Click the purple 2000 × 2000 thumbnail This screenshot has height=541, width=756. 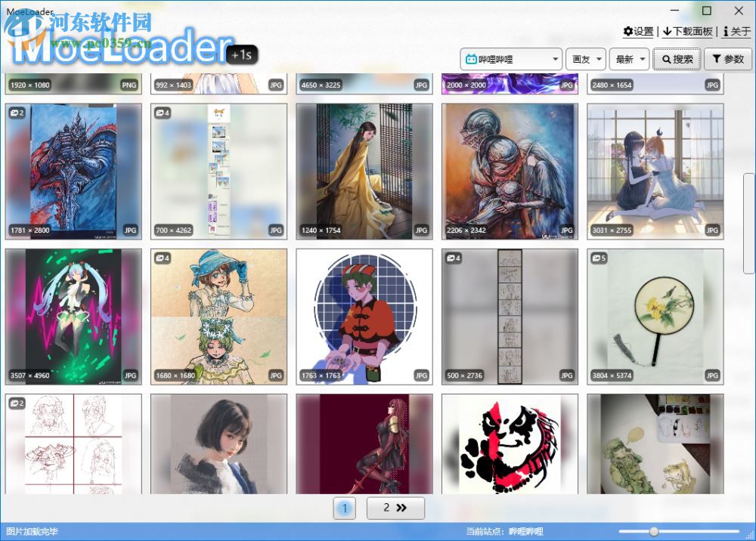510,84
